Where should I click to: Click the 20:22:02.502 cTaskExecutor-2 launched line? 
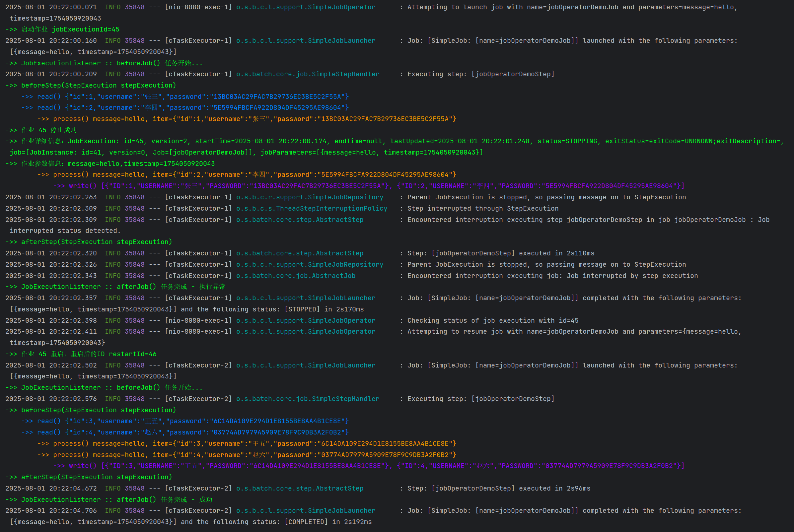372,366
